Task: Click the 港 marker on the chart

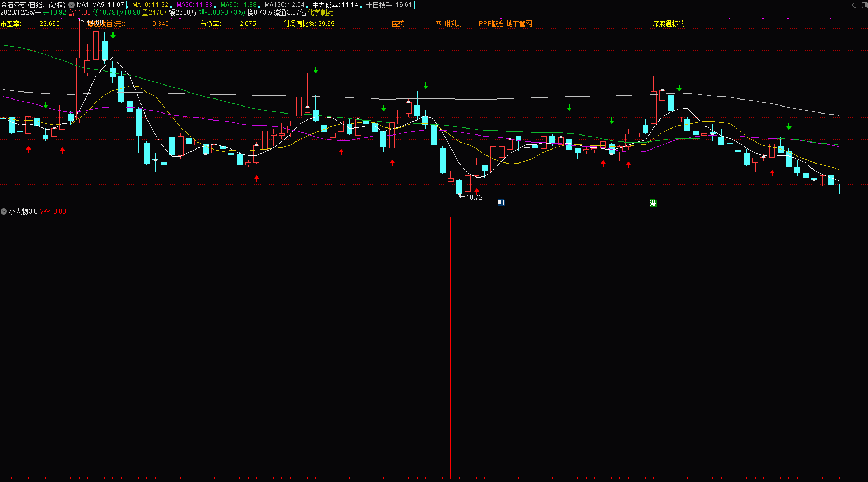Action: pyautogui.click(x=653, y=203)
